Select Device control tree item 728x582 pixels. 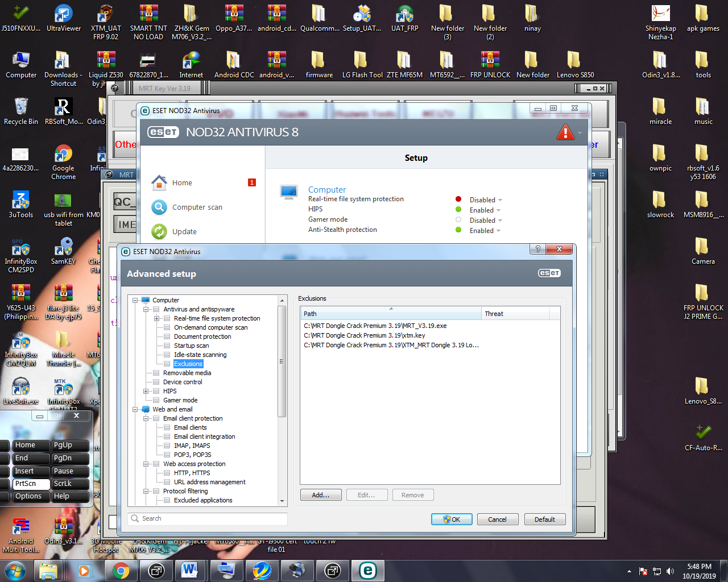[x=183, y=382]
